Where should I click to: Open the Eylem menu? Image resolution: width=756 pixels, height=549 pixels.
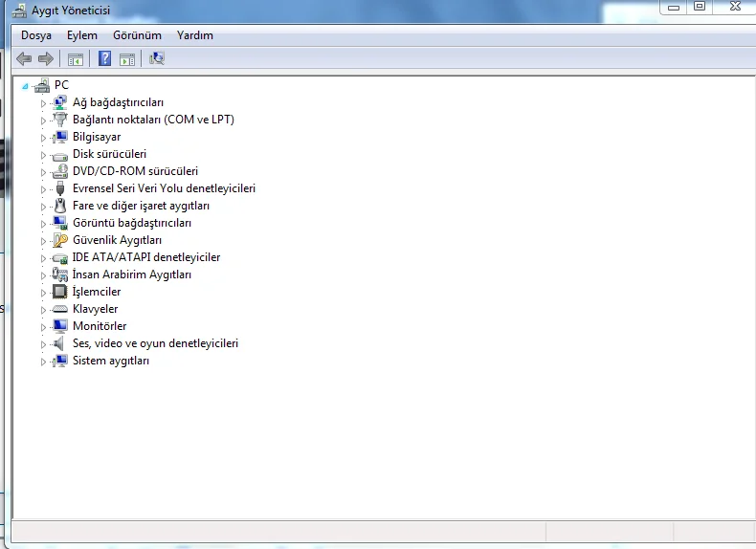[x=82, y=35]
